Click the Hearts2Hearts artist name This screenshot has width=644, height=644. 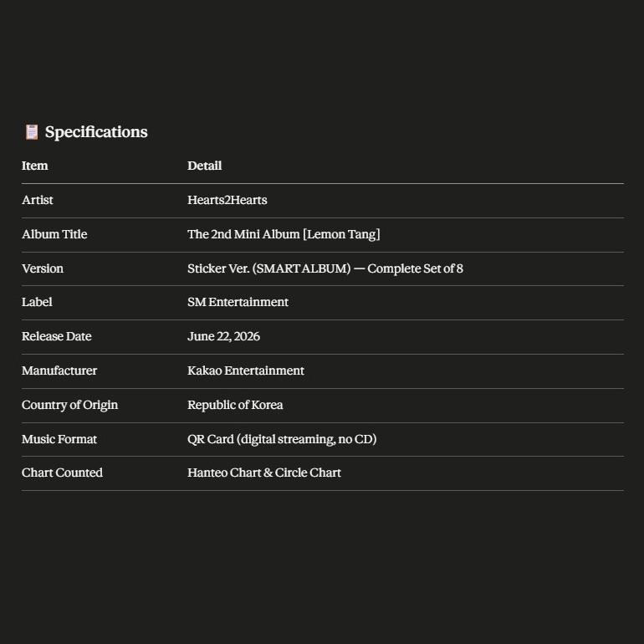tap(227, 200)
